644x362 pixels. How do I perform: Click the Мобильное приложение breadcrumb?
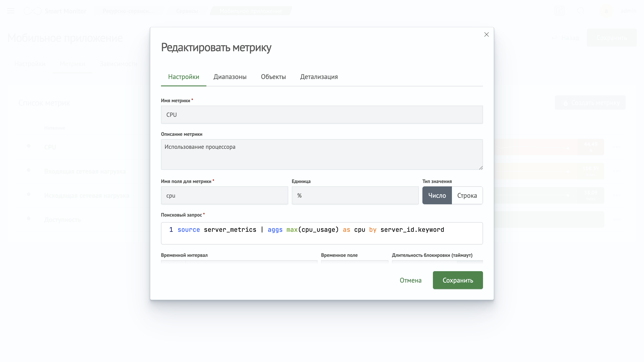pyautogui.click(x=251, y=11)
